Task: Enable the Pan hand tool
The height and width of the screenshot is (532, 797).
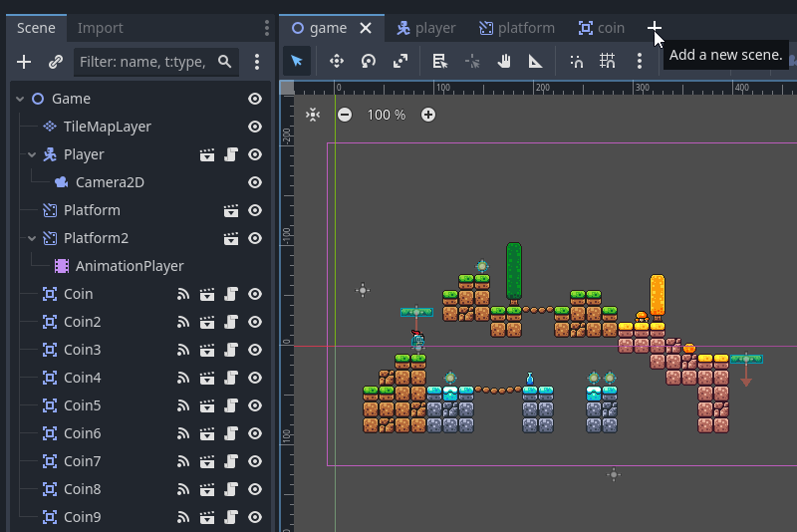Action: coord(504,61)
